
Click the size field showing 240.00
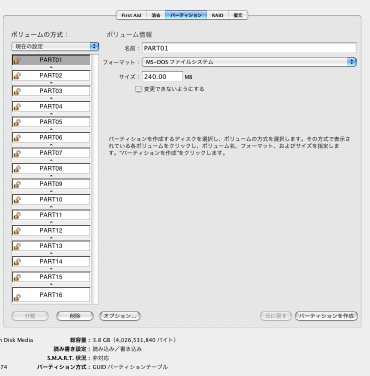(162, 76)
